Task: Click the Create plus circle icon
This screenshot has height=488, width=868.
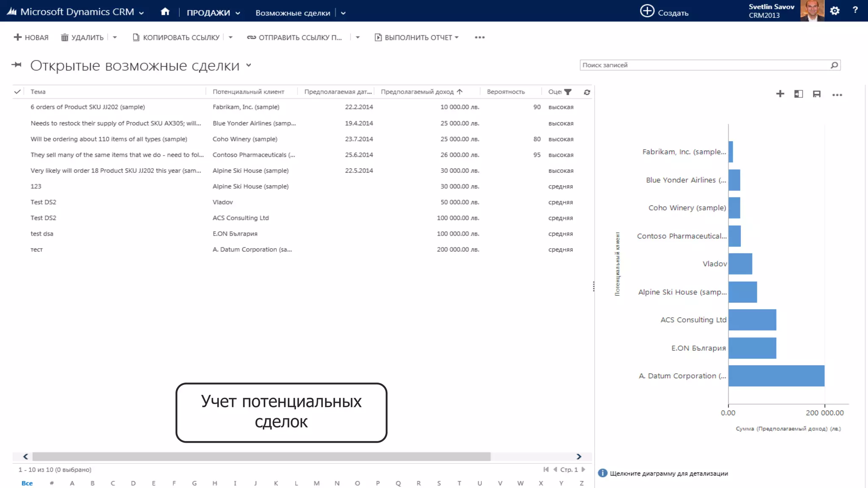Action: [x=647, y=11]
